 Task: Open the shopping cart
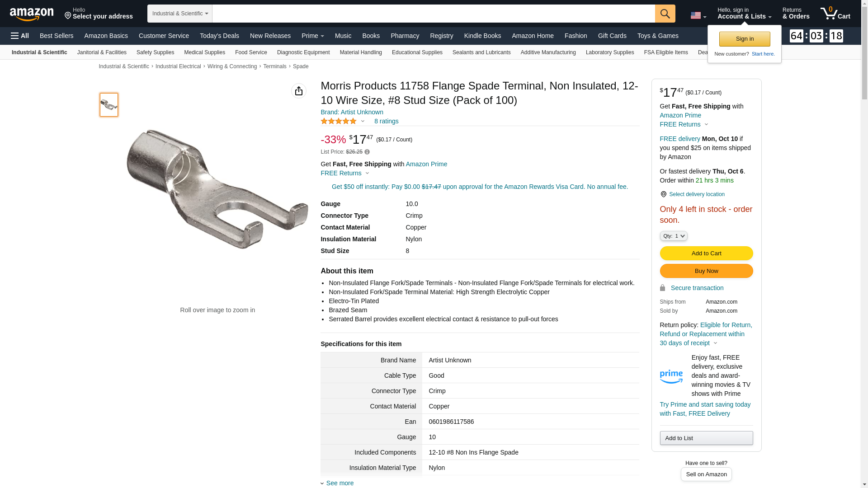(835, 14)
